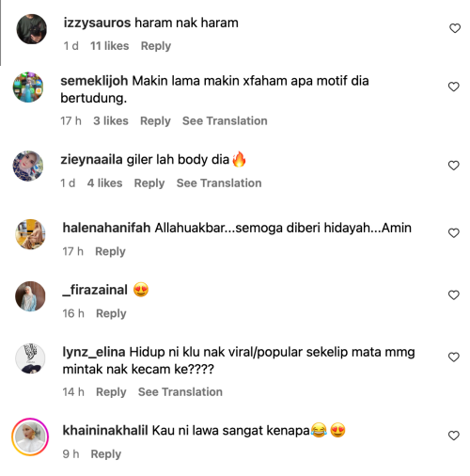Heart halenahanifah's comment
Viewport: 470px width, 476px height.
pyautogui.click(x=453, y=233)
